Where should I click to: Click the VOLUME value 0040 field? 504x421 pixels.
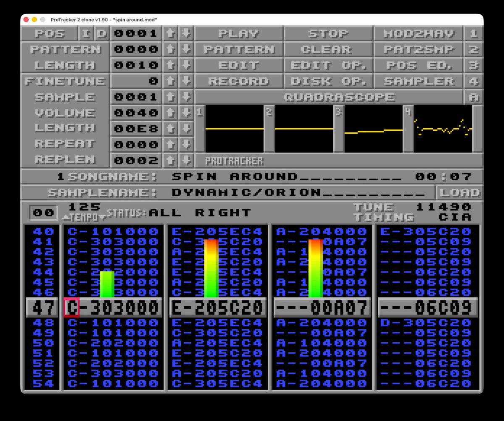click(x=136, y=113)
